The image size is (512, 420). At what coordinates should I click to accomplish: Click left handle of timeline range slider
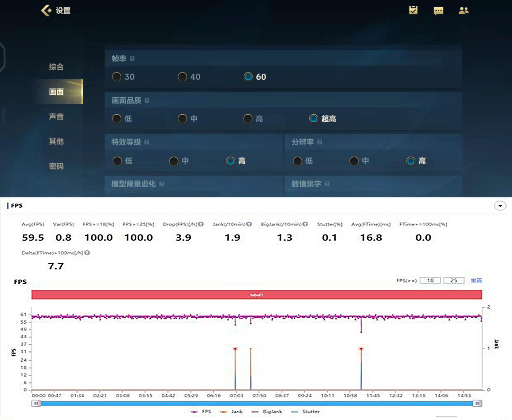click(x=36, y=403)
